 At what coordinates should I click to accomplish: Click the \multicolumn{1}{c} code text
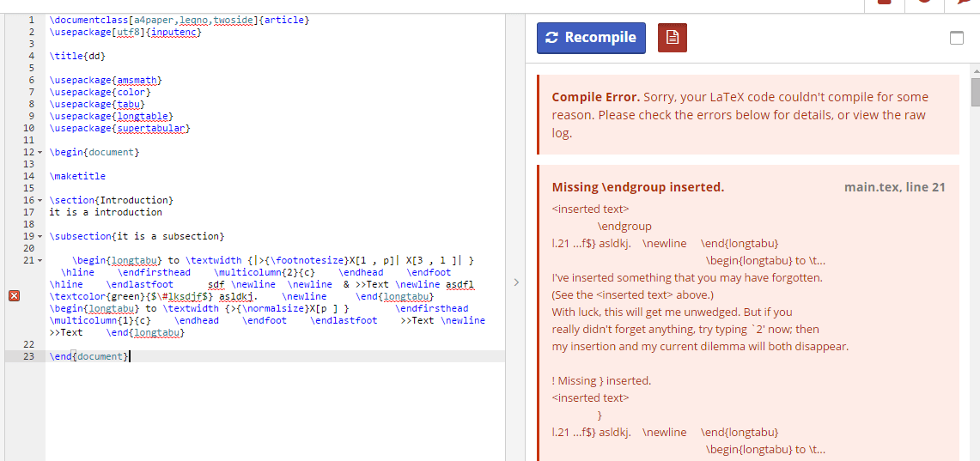100,320
